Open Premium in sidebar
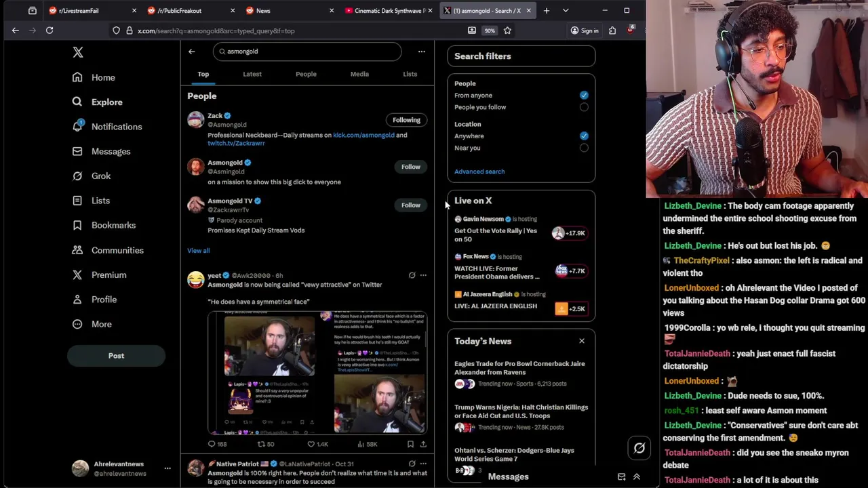The width and height of the screenshot is (868, 488). (x=99, y=274)
